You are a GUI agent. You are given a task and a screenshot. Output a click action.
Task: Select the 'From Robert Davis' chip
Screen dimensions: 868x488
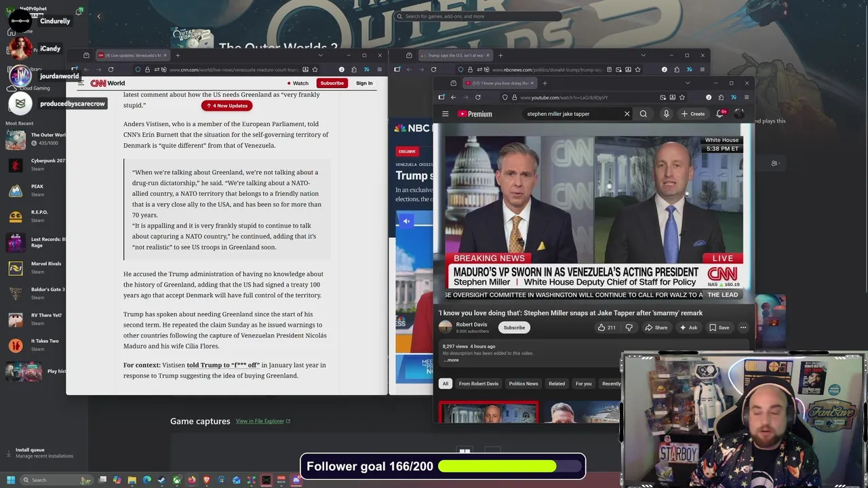478,384
